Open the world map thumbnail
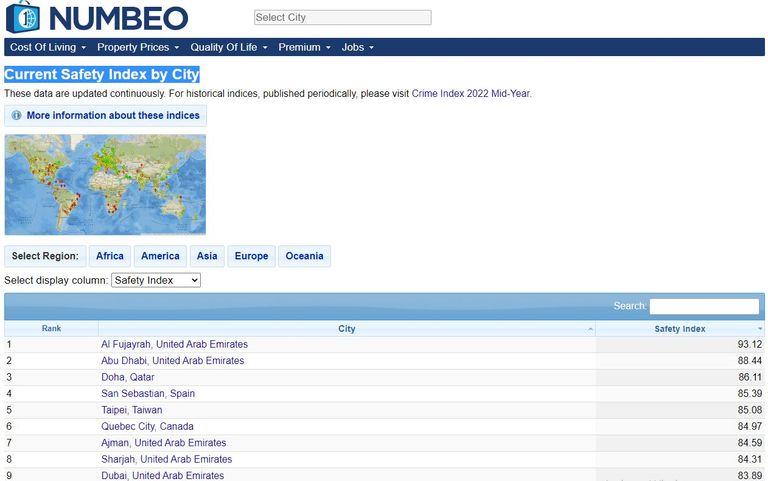768x481 pixels. [x=105, y=185]
